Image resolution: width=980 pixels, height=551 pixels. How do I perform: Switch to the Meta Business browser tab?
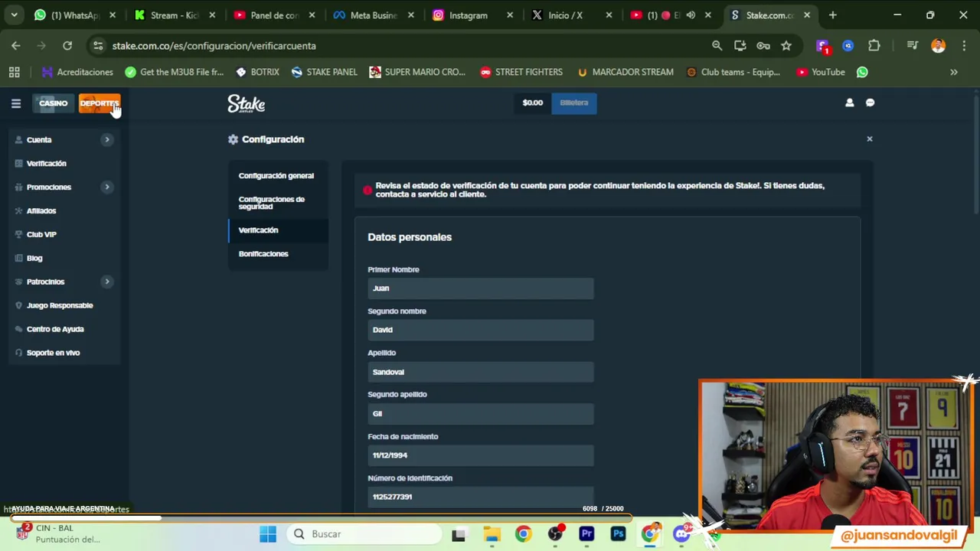(x=373, y=15)
